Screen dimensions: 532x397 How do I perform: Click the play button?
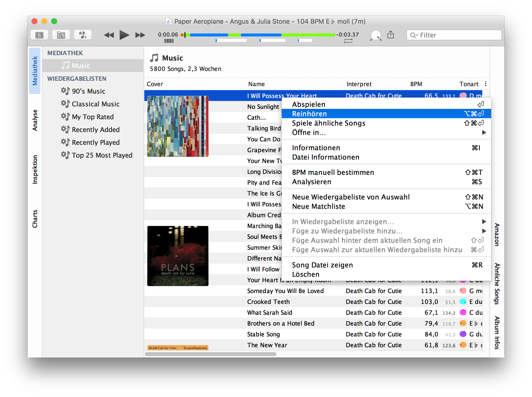(124, 35)
